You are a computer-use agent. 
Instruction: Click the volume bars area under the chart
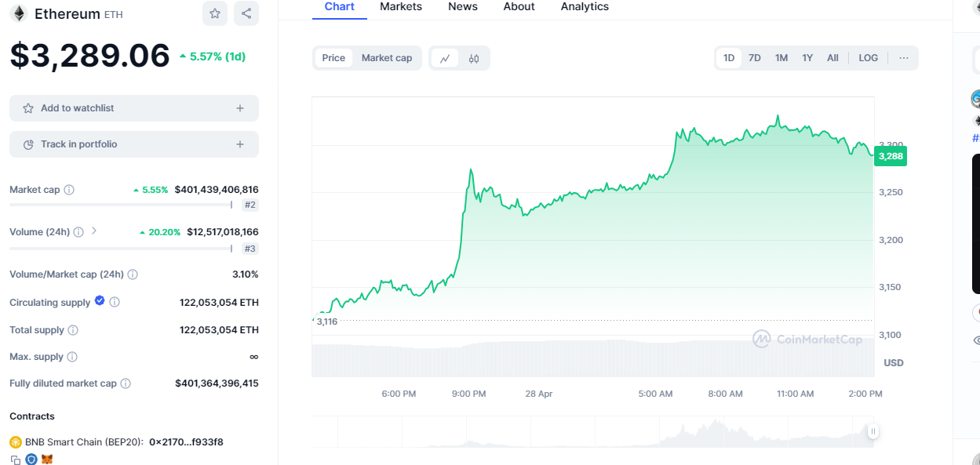[x=593, y=359]
